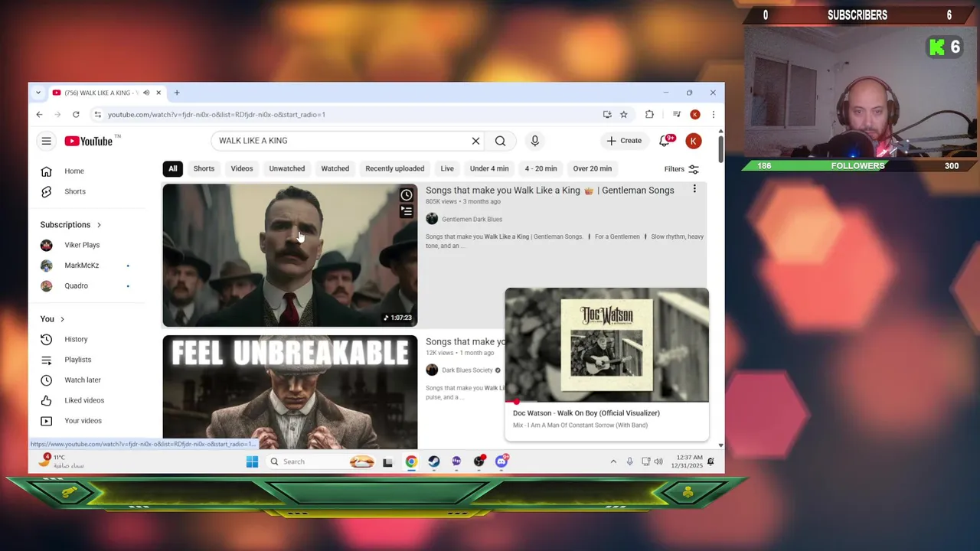Select the Live filter chip

click(447, 168)
